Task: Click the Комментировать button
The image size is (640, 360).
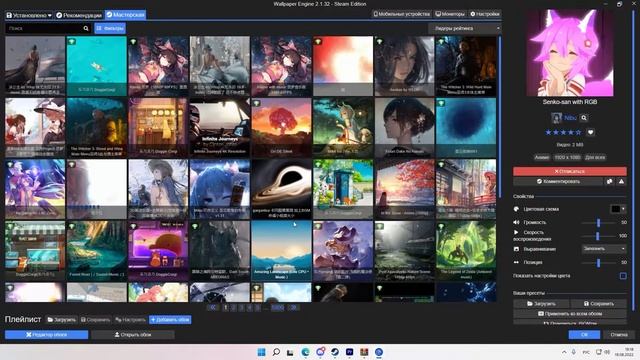Action: pyautogui.click(x=558, y=181)
